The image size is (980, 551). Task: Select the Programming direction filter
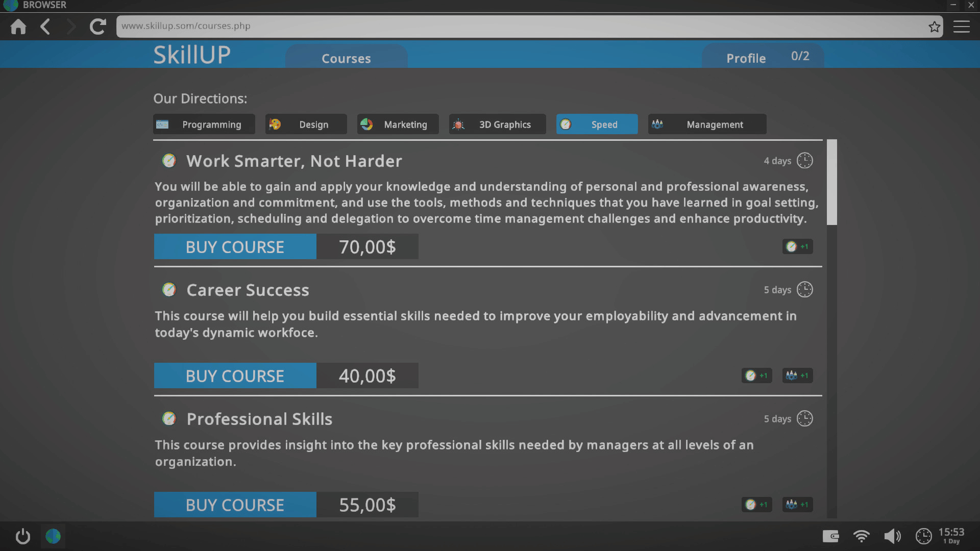(x=204, y=124)
